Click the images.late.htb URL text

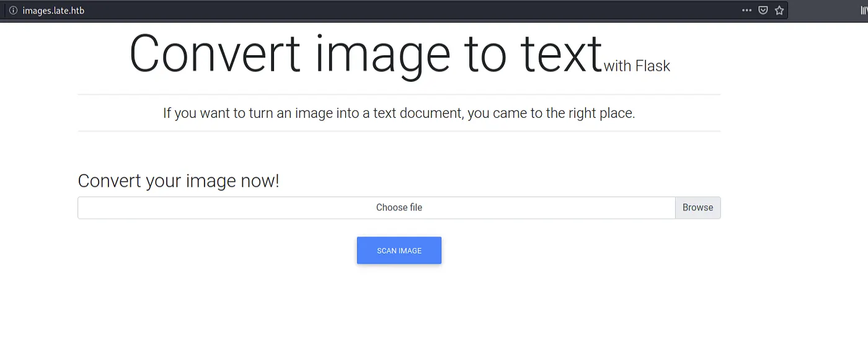point(53,11)
